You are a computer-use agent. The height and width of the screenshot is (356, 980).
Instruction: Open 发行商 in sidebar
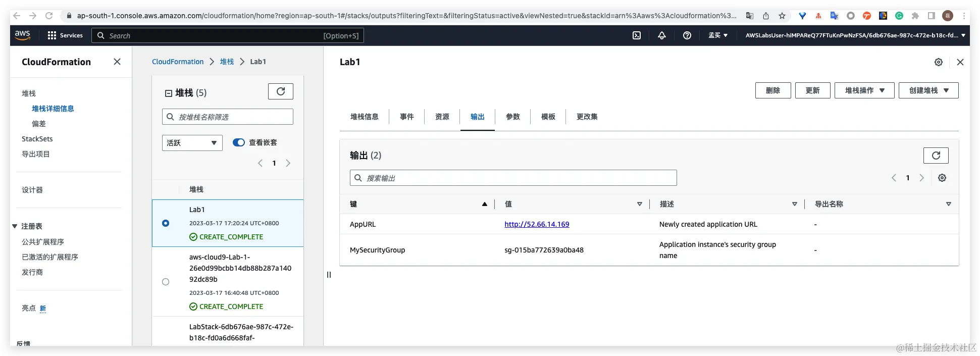click(x=32, y=272)
